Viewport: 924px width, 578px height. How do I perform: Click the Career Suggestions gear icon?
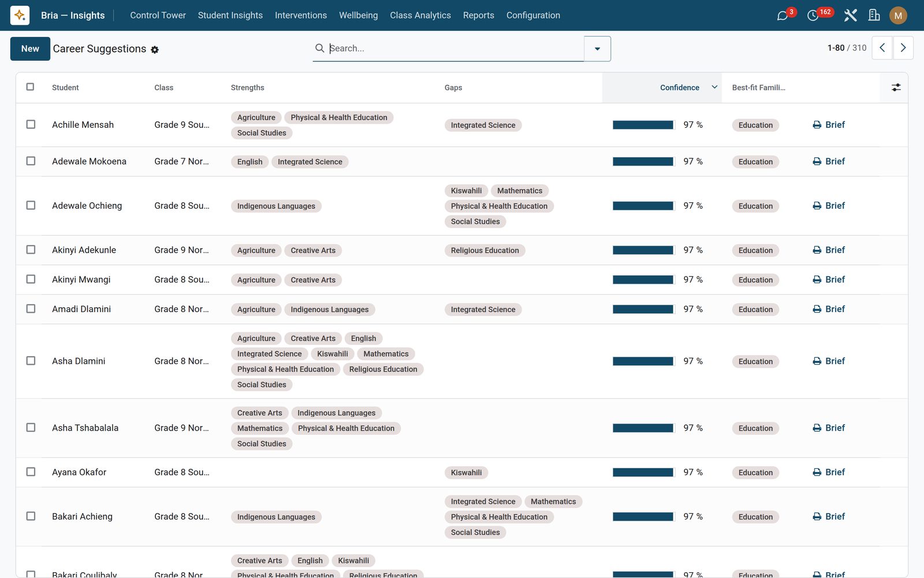(x=155, y=50)
